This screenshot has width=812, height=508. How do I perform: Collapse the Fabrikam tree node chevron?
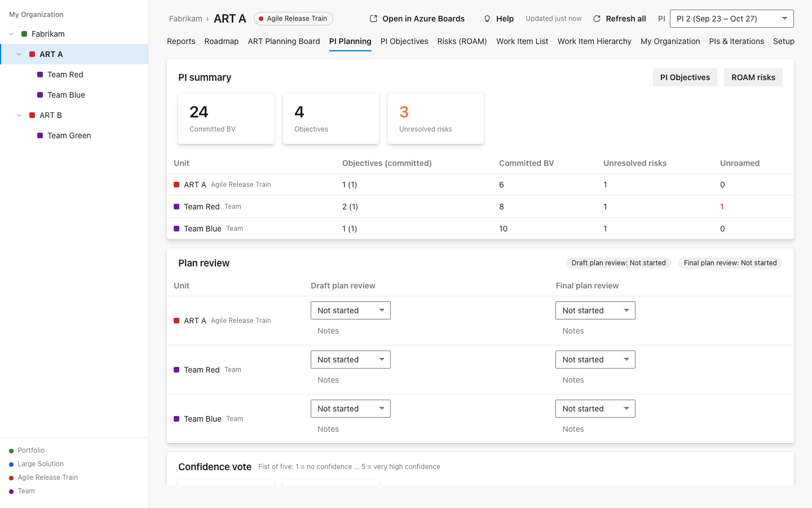point(11,34)
